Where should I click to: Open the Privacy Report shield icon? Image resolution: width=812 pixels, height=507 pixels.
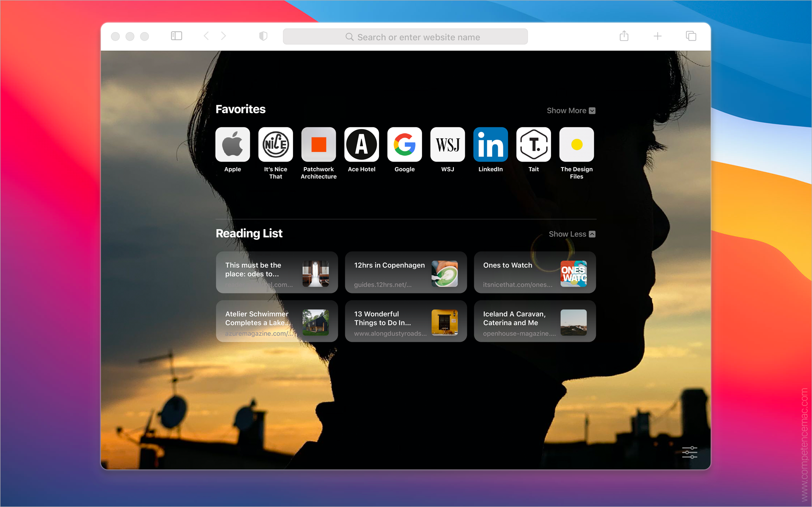(x=263, y=36)
